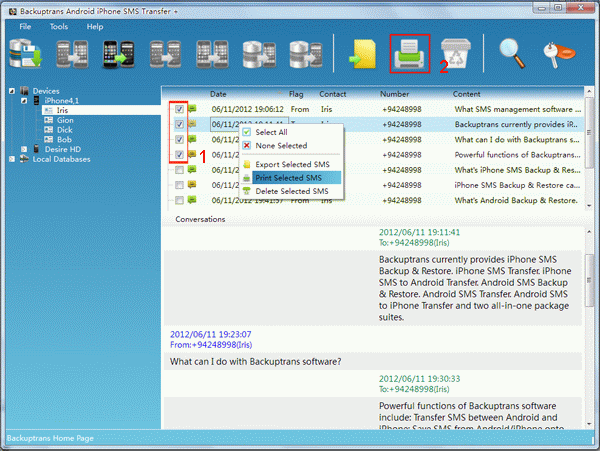Click the message list scrollbar down arrow

589,206
